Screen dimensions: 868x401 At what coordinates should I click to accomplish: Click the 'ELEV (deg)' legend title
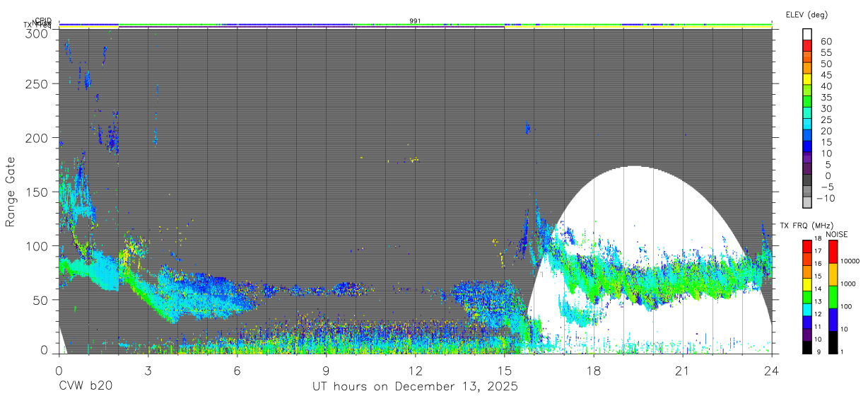coord(807,14)
